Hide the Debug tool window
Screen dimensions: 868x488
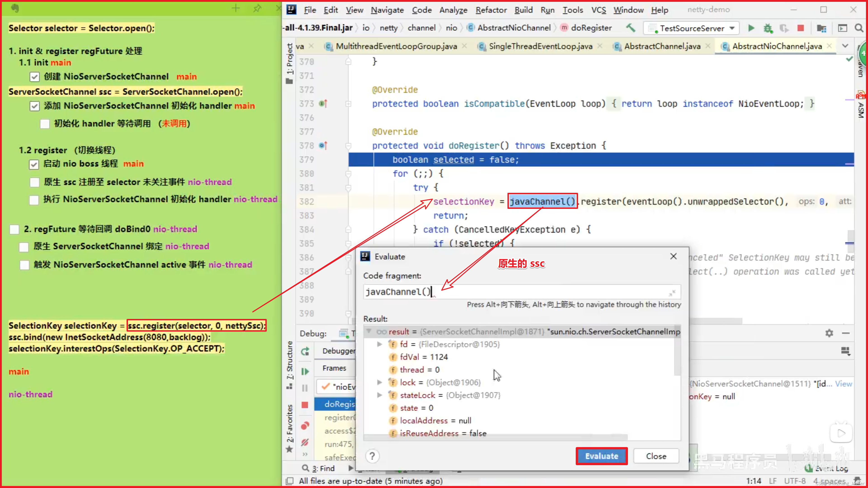[x=846, y=333]
